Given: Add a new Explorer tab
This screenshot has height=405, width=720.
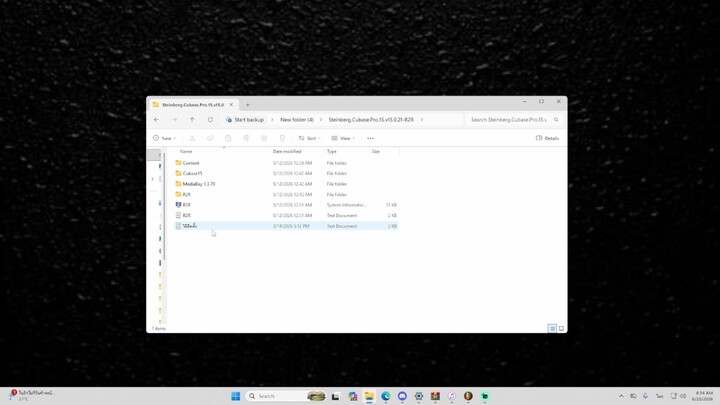Looking at the screenshot, I should (248, 105).
